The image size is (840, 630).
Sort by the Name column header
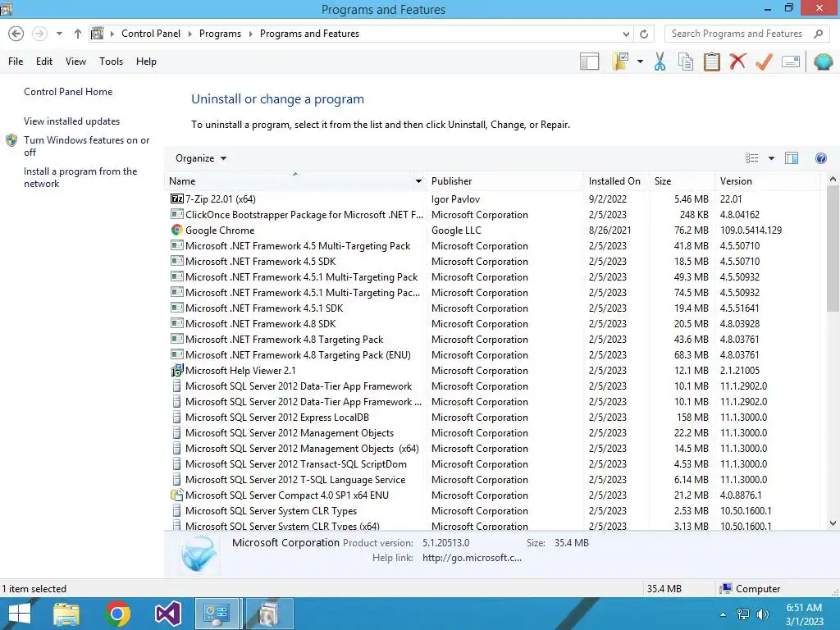click(290, 181)
